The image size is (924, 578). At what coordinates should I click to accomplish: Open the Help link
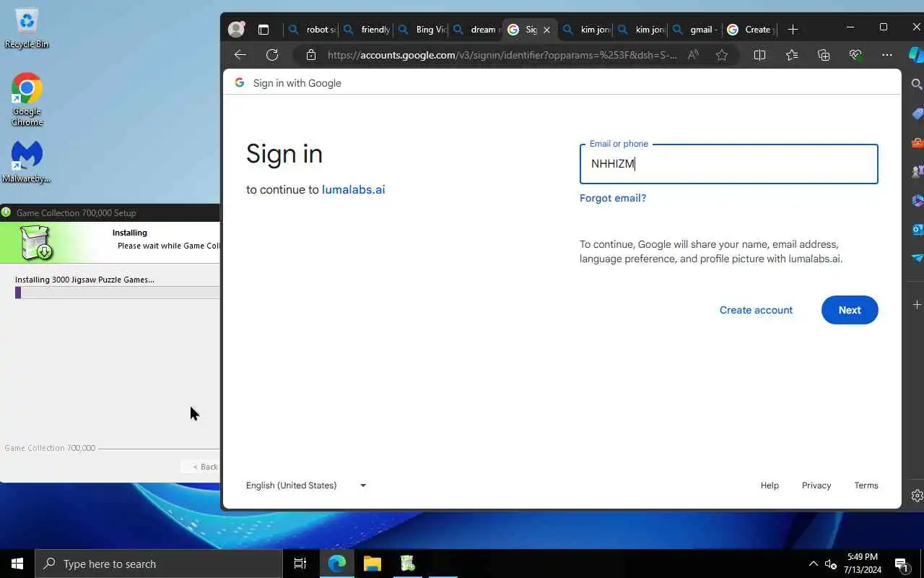[x=770, y=486]
